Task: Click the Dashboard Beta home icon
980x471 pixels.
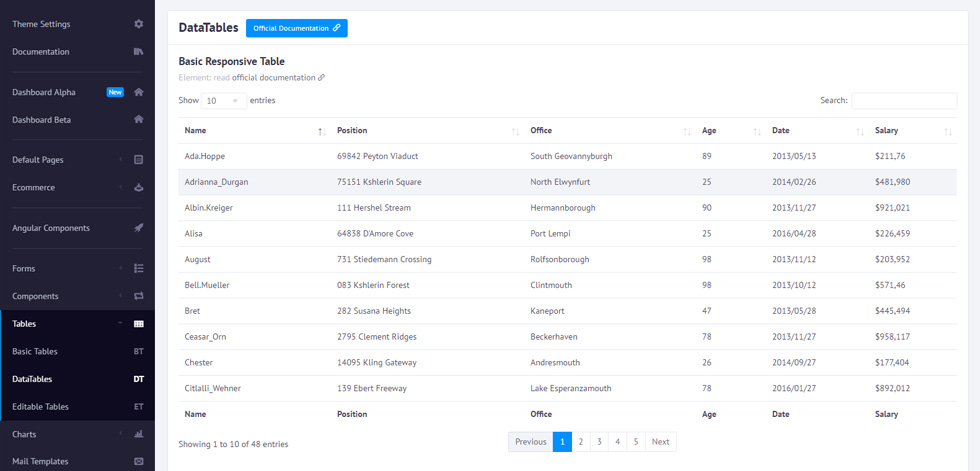Action: tap(139, 119)
